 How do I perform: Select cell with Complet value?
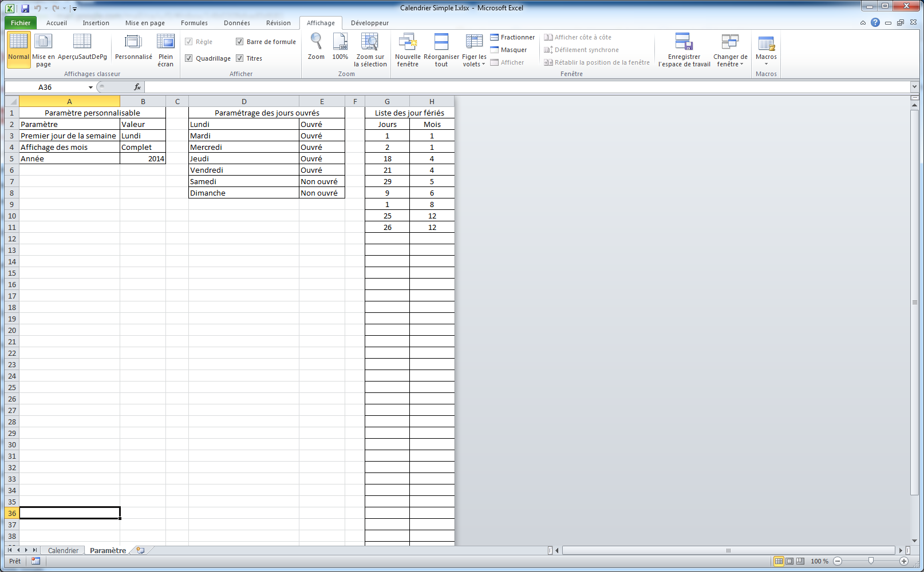[143, 147]
